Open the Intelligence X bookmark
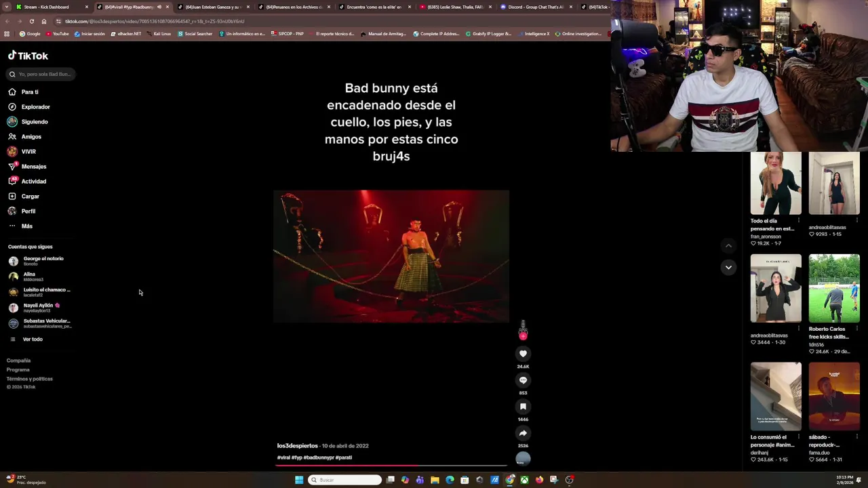The width and height of the screenshot is (868, 488). [x=534, y=33]
